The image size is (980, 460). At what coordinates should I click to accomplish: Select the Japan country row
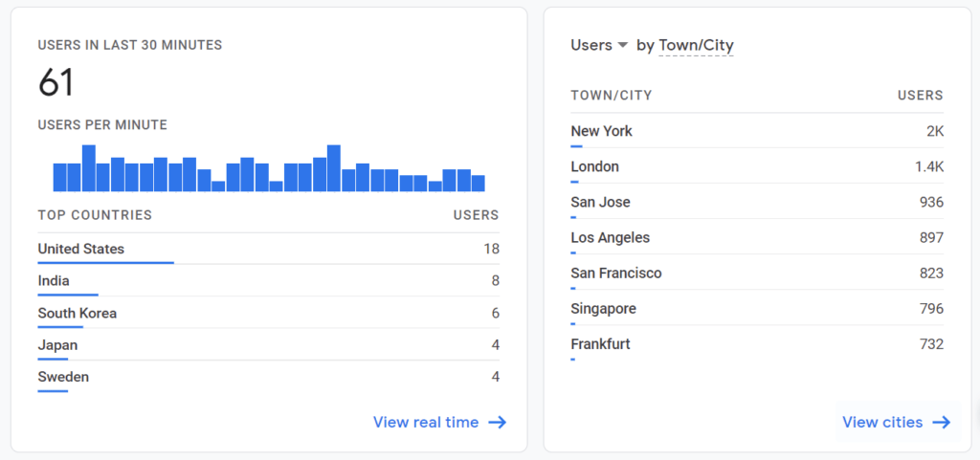tap(268, 345)
